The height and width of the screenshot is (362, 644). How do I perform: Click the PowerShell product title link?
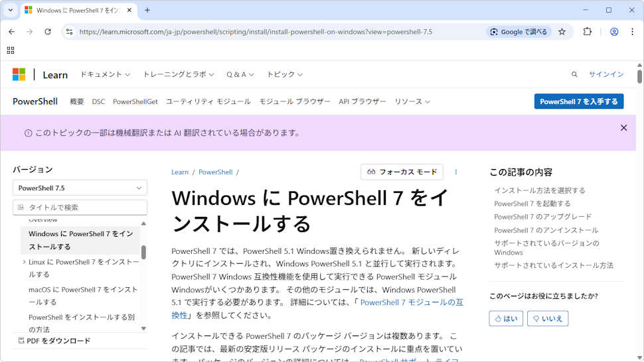pyautogui.click(x=35, y=101)
